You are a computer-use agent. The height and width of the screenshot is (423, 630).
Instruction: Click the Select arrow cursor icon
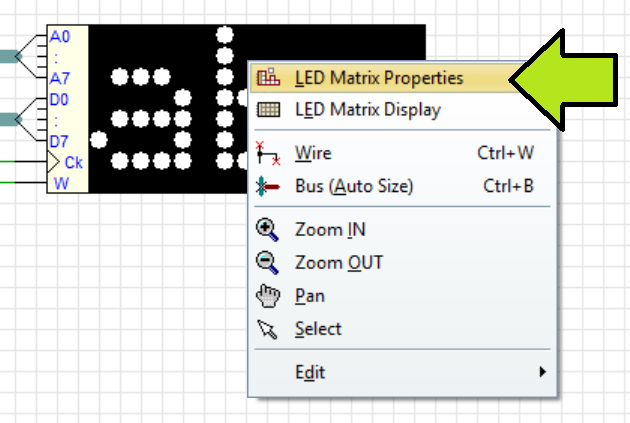267,329
